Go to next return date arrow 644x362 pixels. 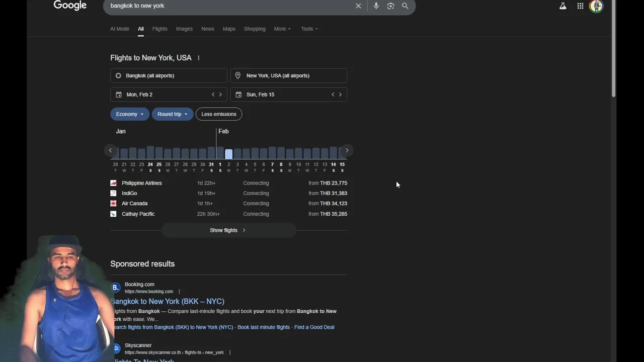point(340,95)
